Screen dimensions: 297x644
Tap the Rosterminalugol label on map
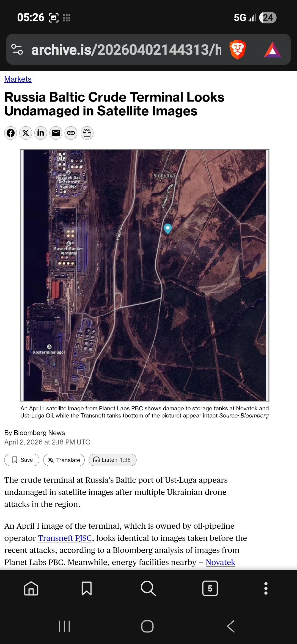pos(49,352)
